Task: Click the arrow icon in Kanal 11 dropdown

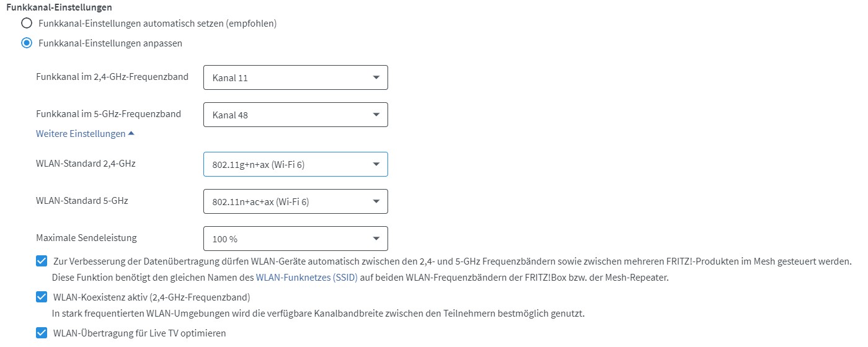Action: pos(376,77)
